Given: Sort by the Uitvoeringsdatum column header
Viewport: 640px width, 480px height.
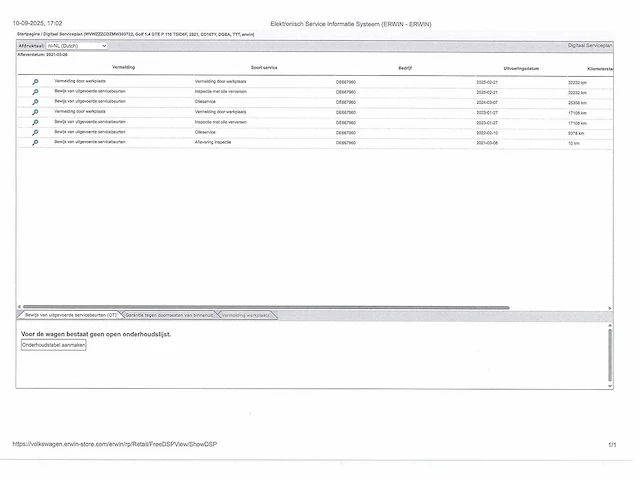Looking at the screenshot, I should 521,68.
